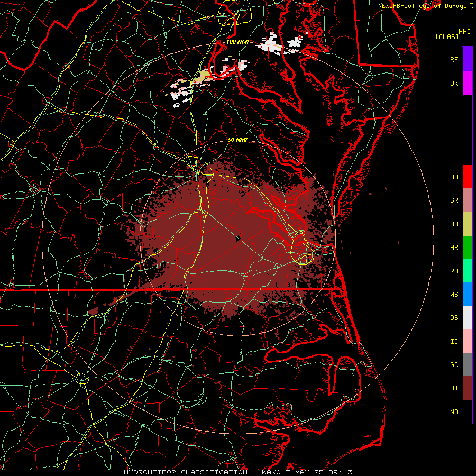Viewport: 476px width, 476px height.
Task: Click the '09:13' timestamp text
Action: click(341, 472)
